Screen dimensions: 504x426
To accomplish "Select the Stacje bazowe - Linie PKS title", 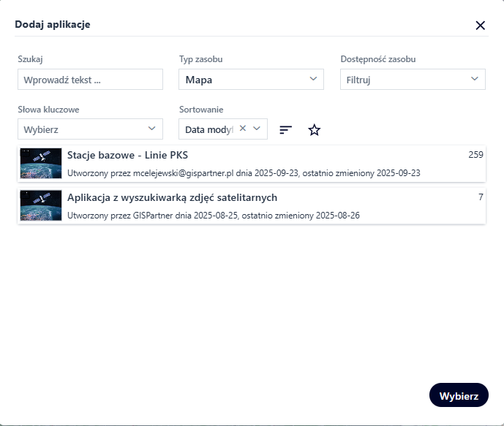I will 128,155.
